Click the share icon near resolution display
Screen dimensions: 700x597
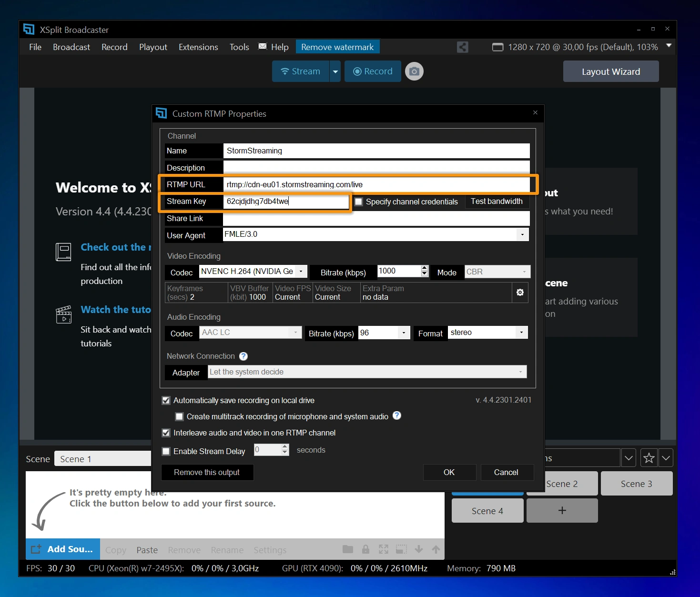tap(462, 47)
